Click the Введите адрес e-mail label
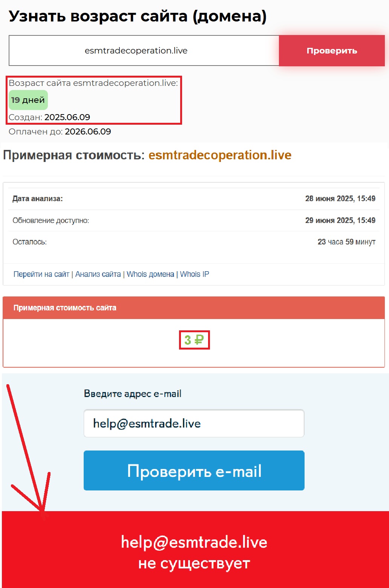The height and width of the screenshot is (588, 389). click(x=133, y=394)
